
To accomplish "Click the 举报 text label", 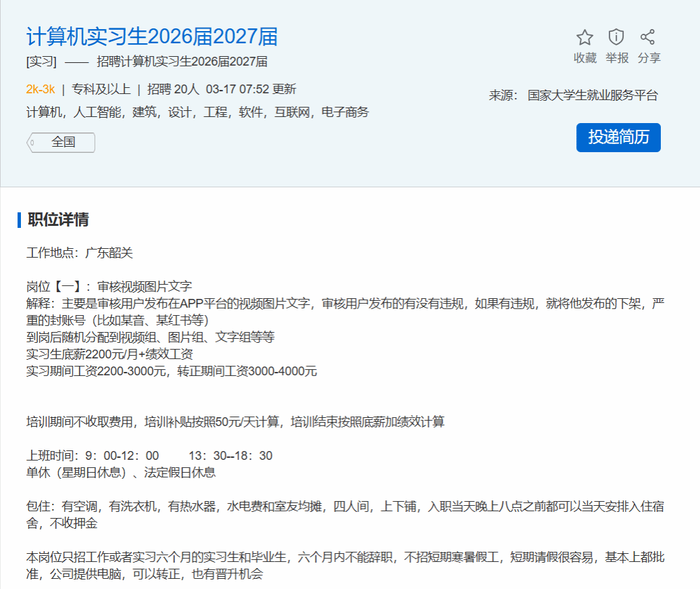I will click(x=616, y=58).
